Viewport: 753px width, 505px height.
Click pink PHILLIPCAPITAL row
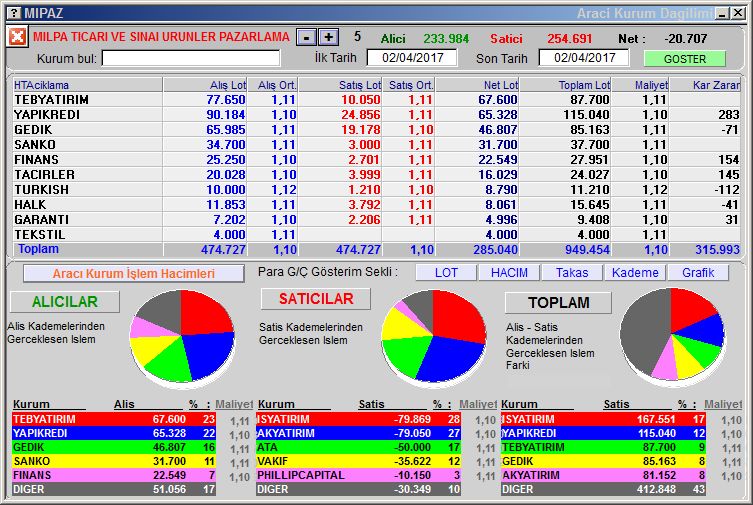(359, 475)
